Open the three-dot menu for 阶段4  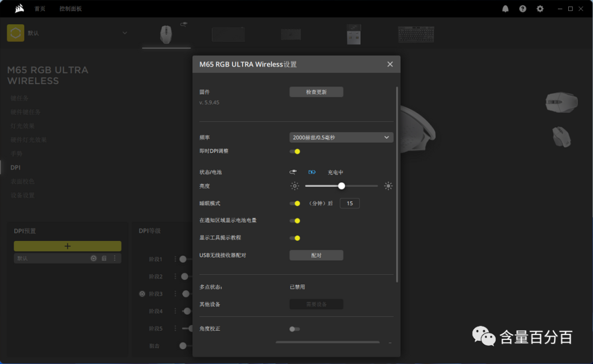[175, 311]
